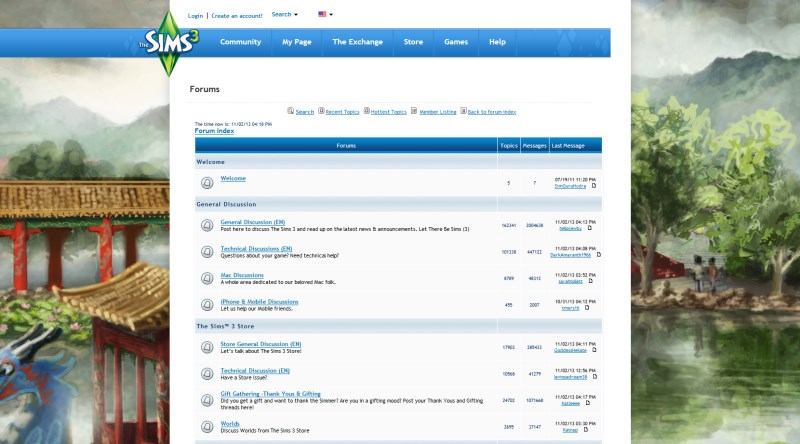
Task: Click Back to forum index link
Action: pyautogui.click(x=492, y=112)
